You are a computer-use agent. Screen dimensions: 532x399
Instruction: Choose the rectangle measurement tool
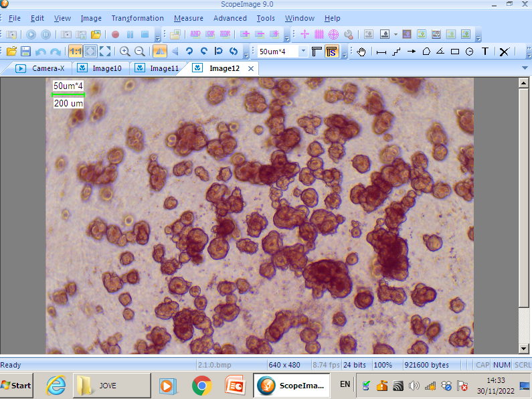tap(455, 52)
